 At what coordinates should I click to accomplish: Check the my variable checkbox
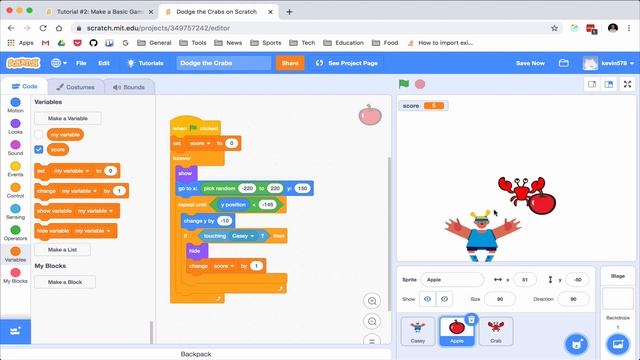[x=39, y=134]
